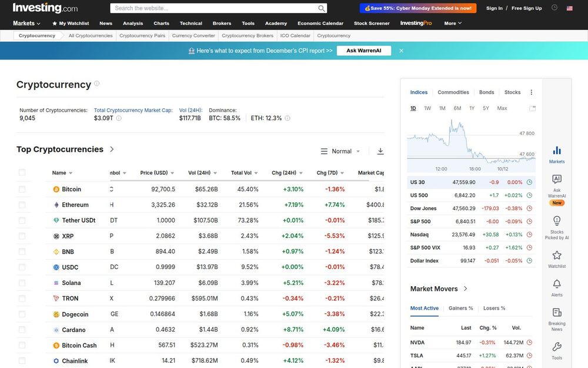Click the indices 1D price chart

pyautogui.click(x=471, y=144)
